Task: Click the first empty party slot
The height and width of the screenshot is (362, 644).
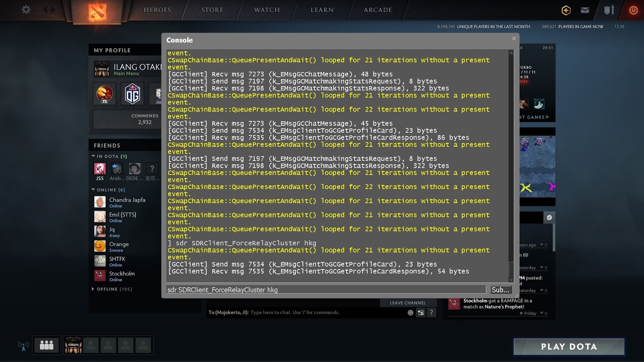Action: tap(91, 345)
